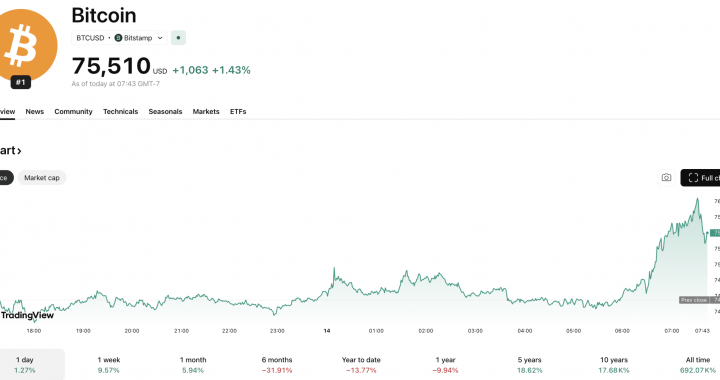720x380 pixels.
Task: Click the 75,510 price value
Action: tap(111, 66)
